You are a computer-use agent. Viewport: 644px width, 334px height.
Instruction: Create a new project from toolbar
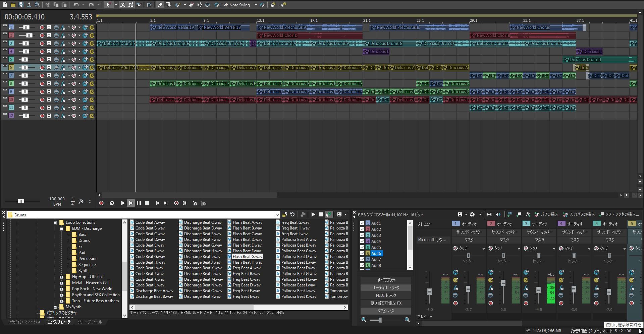coord(5,5)
